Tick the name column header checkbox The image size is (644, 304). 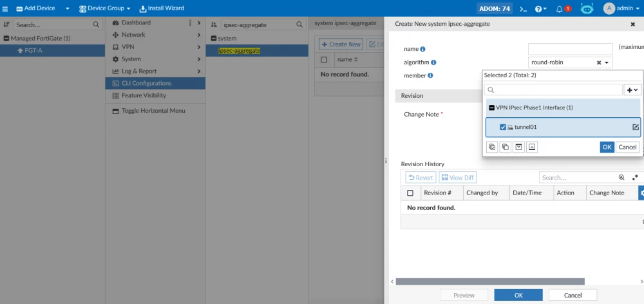[324, 59]
